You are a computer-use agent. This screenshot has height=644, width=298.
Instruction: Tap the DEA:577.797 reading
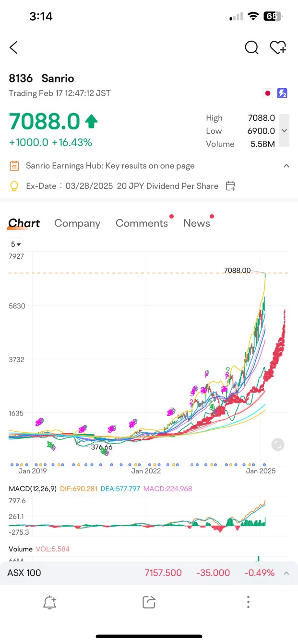(120, 489)
